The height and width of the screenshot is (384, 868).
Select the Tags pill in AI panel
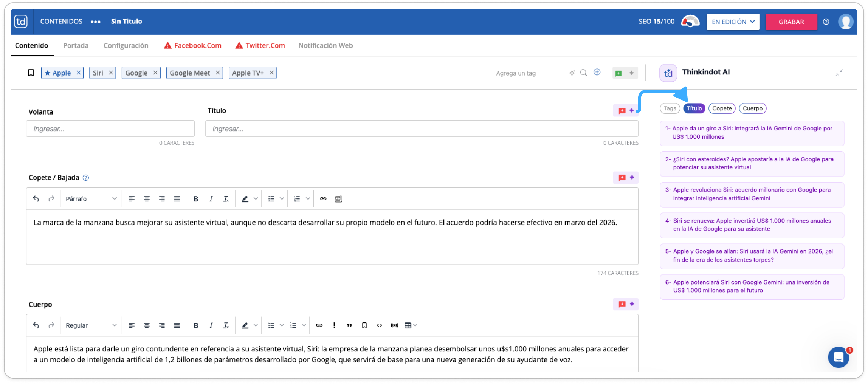point(670,108)
